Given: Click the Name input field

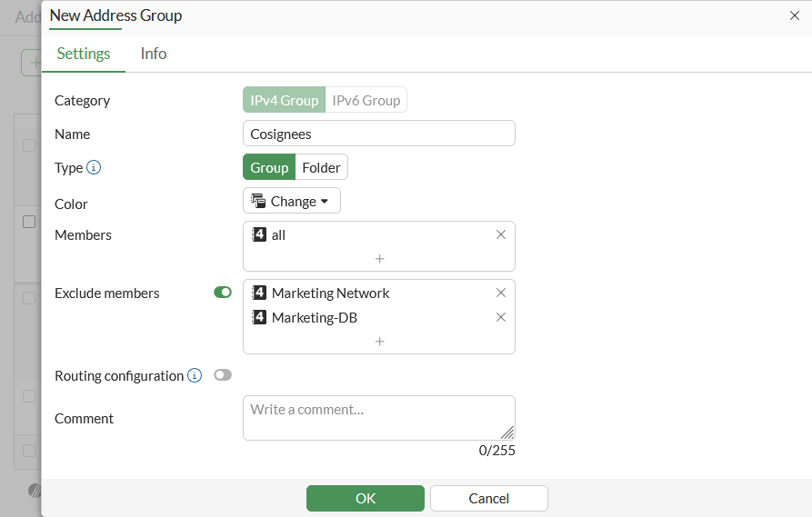Looking at the screenshot, I should pos(379,134).
